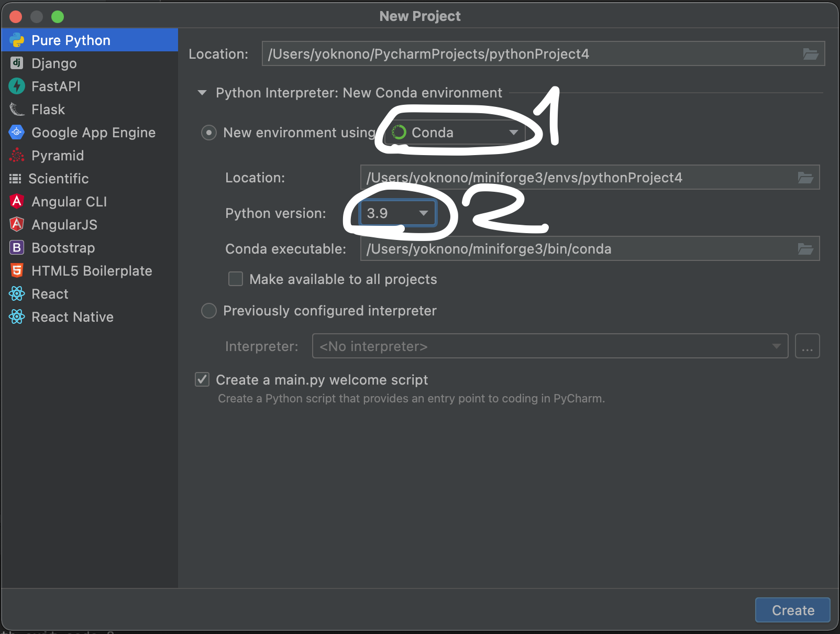Select Previously configured interpreter radio button
This screenshot has height=634, width=840.
point(209,311)
